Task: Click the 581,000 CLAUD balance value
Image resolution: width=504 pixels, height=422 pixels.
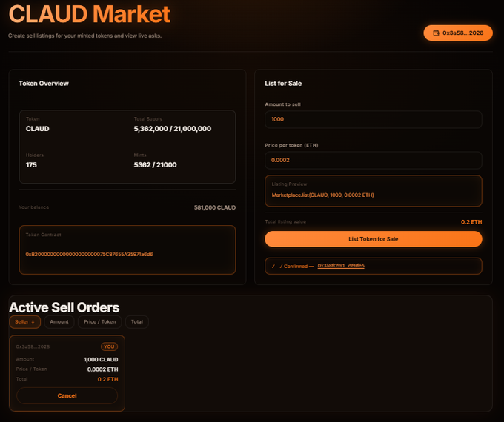Action: click(215, 207)
